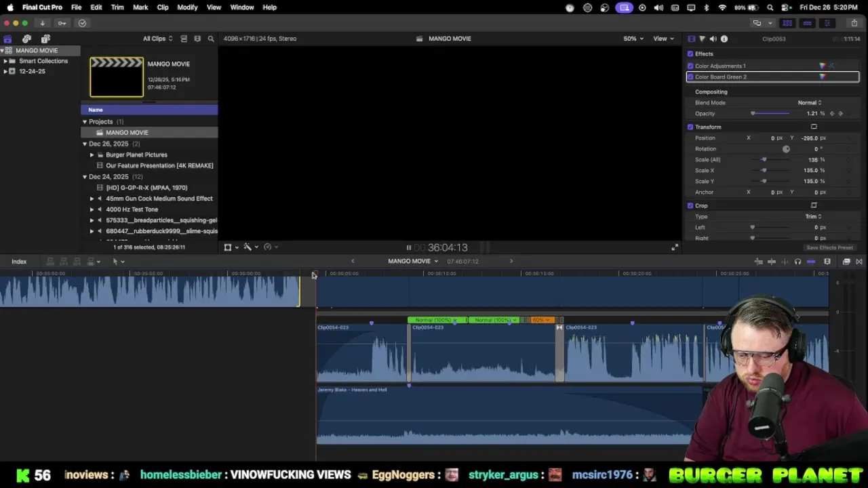Toggle filmstrip/list view icon in browser

click(x=197, y=39)
